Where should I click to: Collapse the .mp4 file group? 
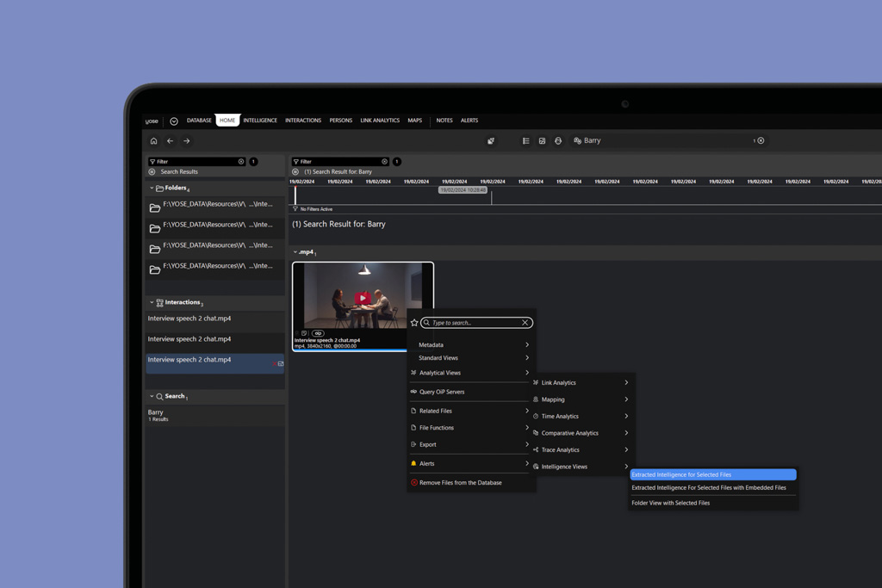click(295, 252)
